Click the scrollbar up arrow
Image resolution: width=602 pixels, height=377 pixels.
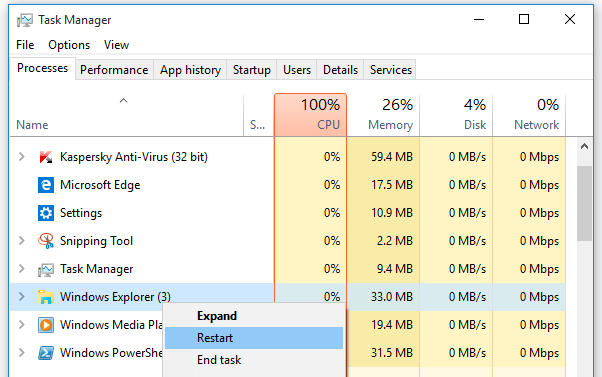[x=584, y=146]
